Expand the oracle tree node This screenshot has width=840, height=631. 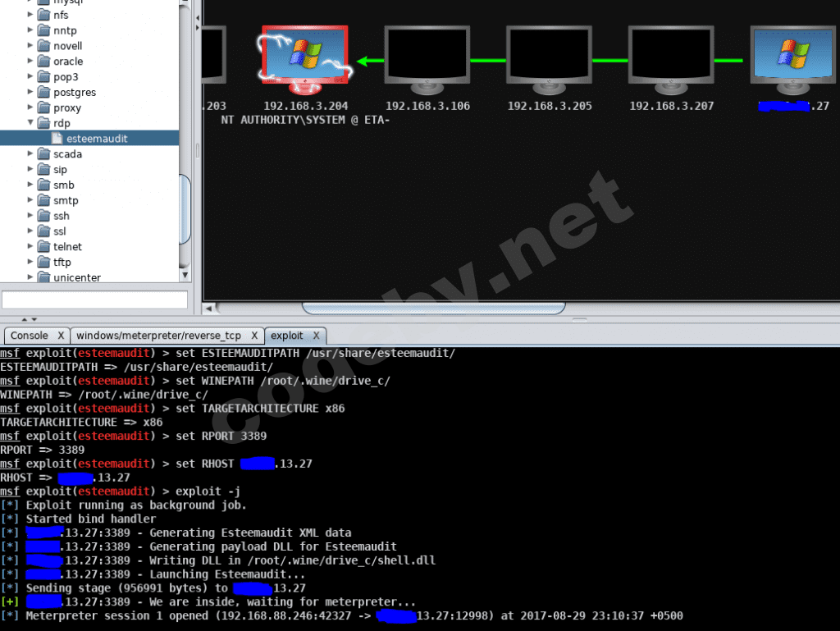[30, 61]
